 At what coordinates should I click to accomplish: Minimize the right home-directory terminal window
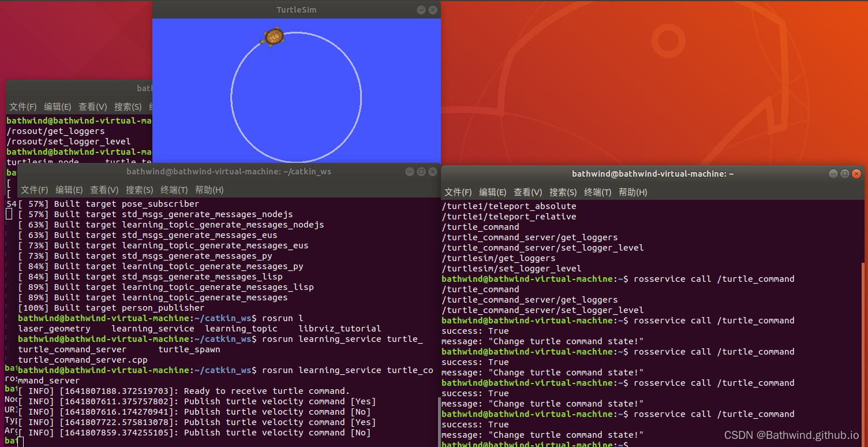(x=833, y=173)
